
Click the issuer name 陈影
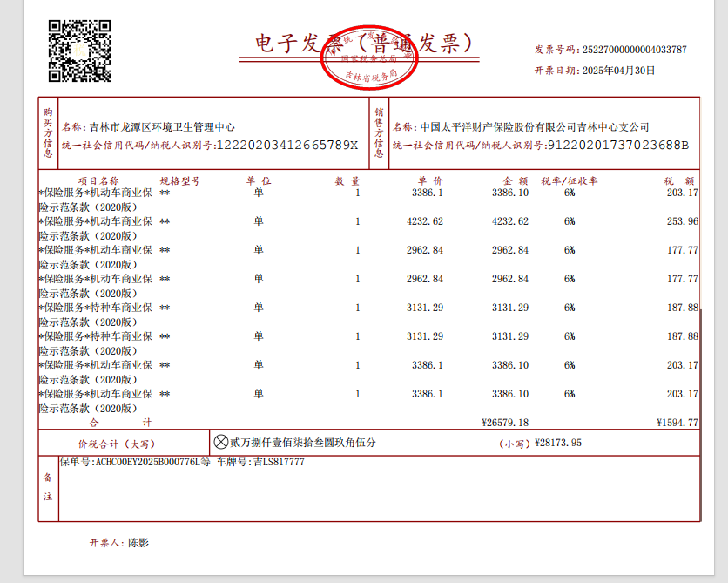tap(138, 543)
